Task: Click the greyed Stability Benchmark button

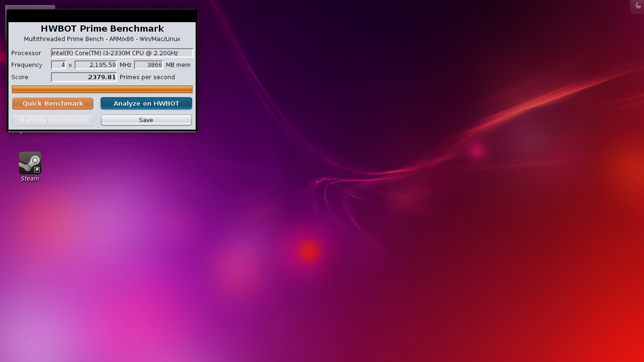Action: [53, 120]
